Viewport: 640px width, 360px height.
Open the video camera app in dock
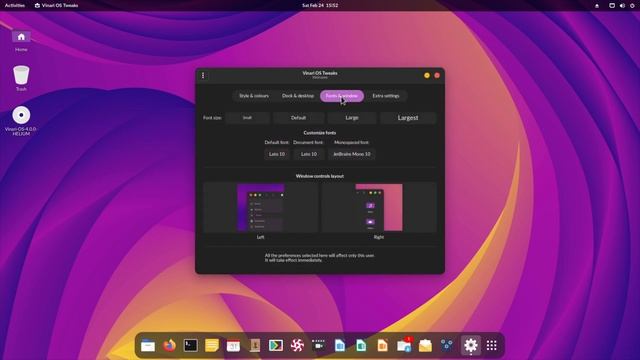click(318, 346)
